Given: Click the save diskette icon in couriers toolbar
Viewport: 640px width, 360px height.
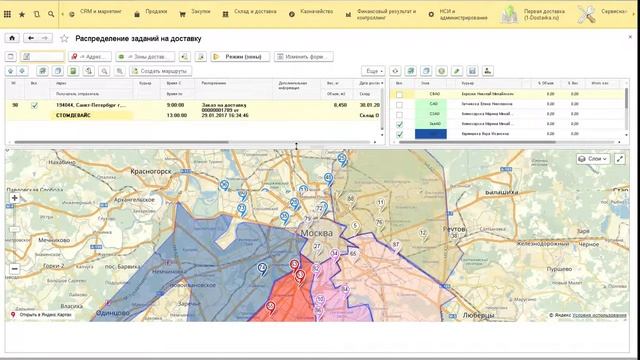Looking at the screenshot, I should [x=472, y=71].
